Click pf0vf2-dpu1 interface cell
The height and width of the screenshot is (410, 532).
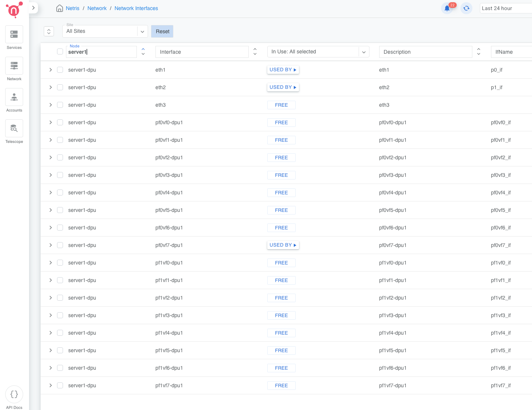(x=169, y=157)
